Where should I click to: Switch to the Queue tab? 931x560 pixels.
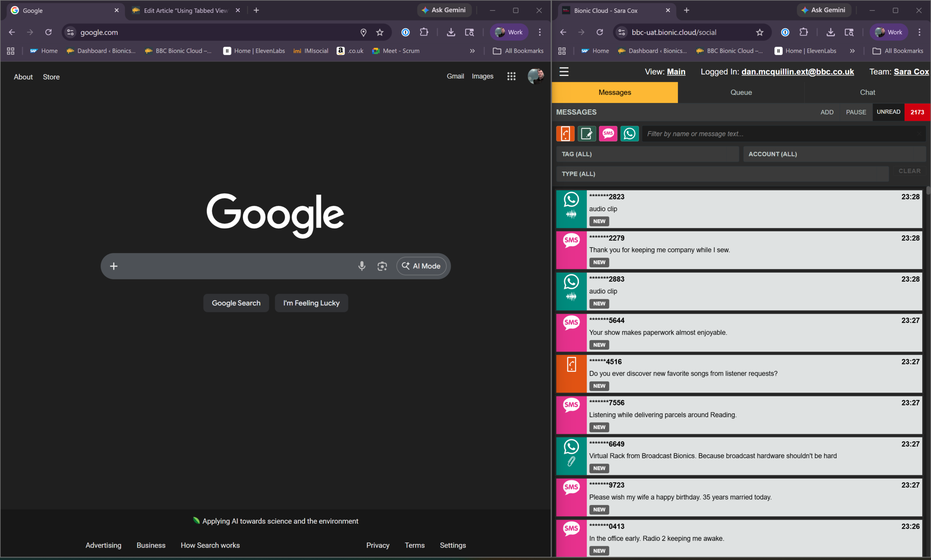741,92
